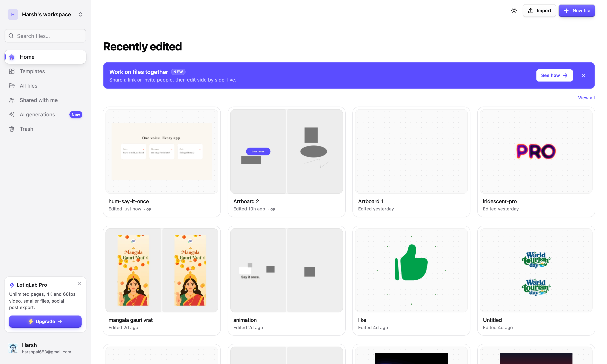Toggle the light/dark theme sun icon
The image size is (607, 364).
[514, 11]
